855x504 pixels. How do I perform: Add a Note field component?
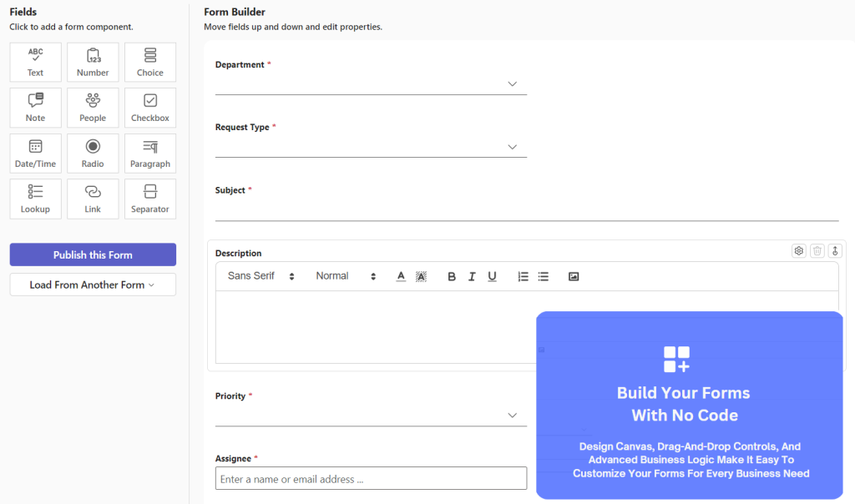tap(35, 108)
